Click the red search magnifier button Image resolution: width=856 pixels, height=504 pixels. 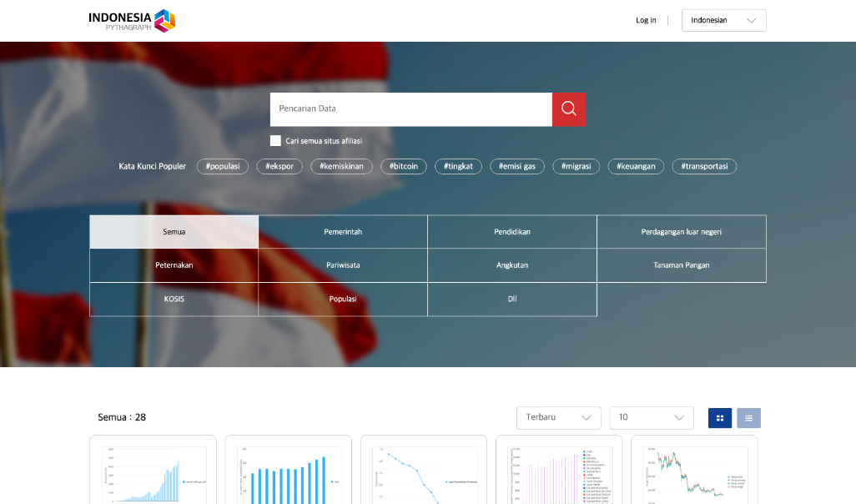[x=568, y=108]
